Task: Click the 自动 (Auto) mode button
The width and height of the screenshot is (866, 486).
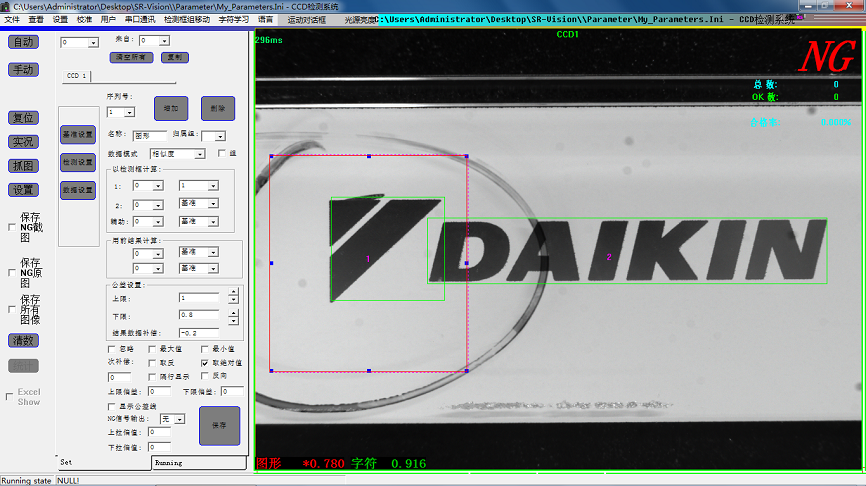Action: (23, 42)
